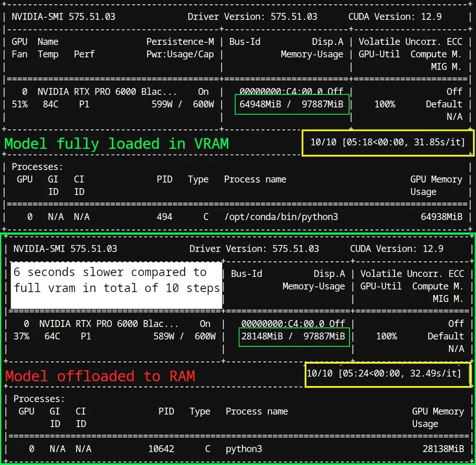
Task: Click the red "Model offloaded to RAM" heading
Action: coord(100,376)
